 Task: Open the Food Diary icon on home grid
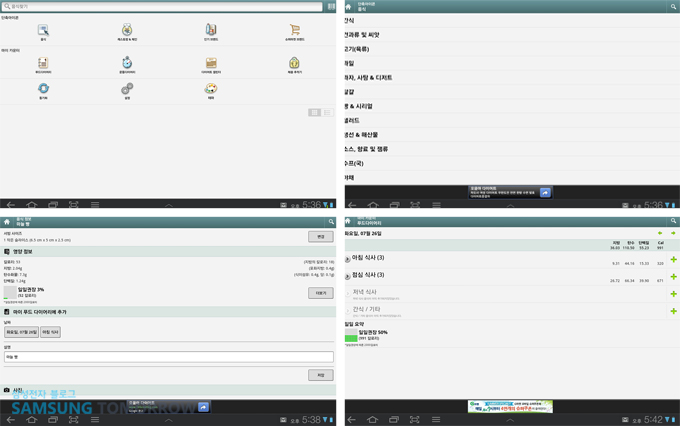tap(43, 62)
